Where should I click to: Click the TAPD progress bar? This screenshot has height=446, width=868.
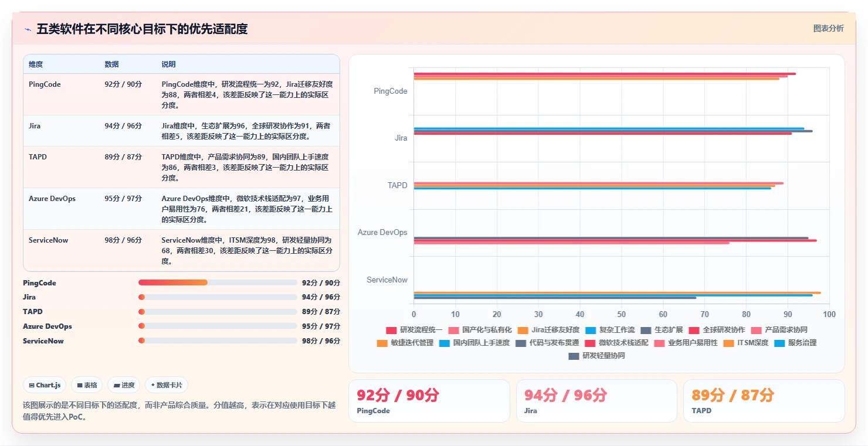click(218, 312)
